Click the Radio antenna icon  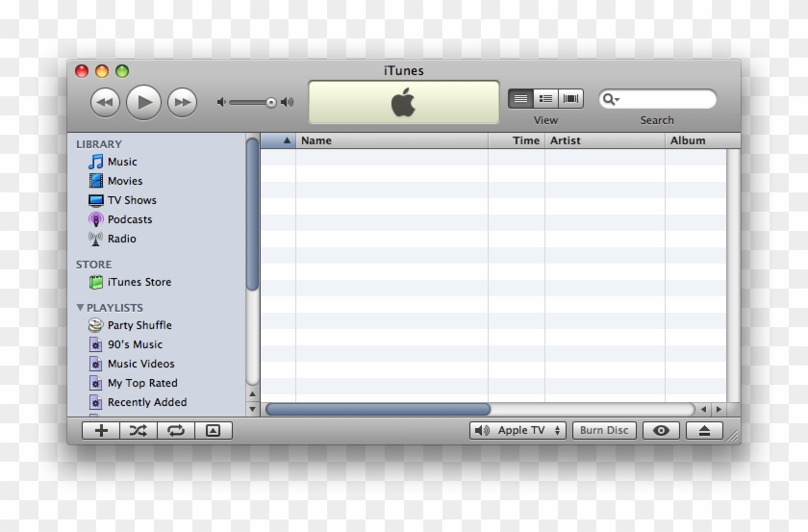click(95, 239)
